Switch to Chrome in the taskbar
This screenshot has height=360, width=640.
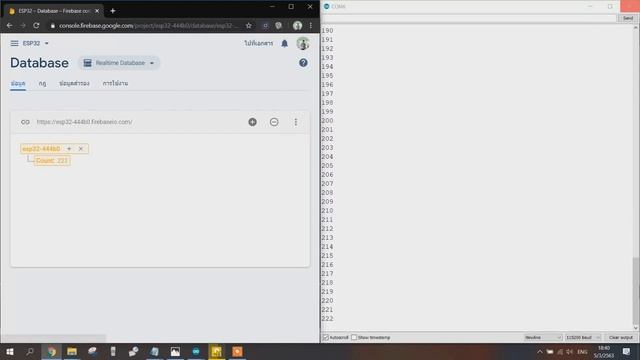tap(51, 351)
